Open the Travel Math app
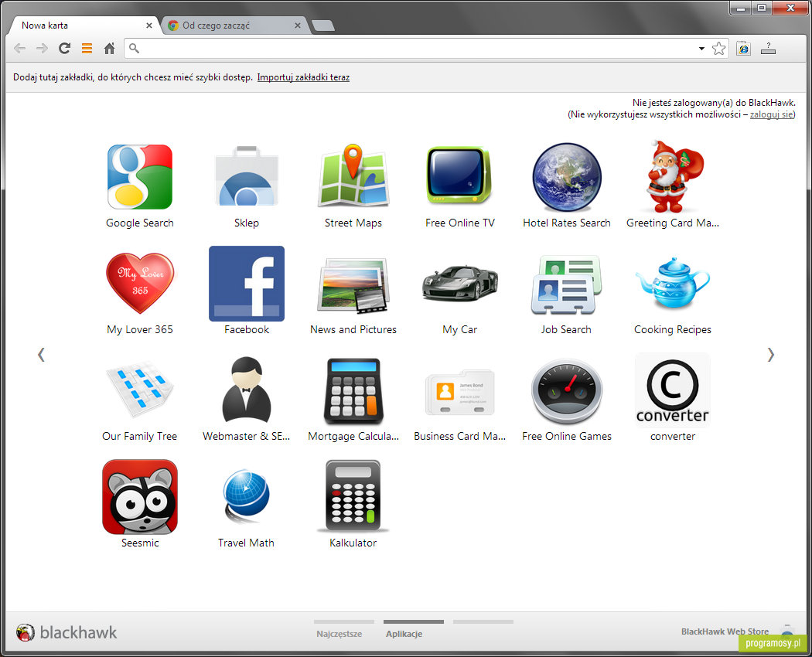This screenshot has width=812, height=657. pos(247,495)
